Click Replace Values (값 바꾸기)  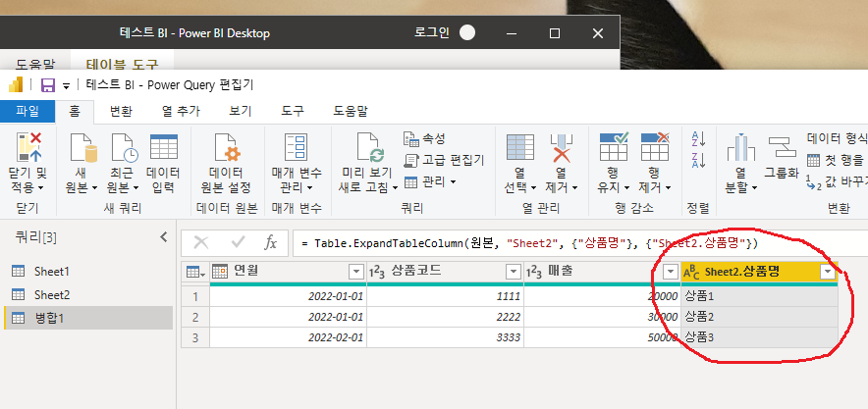tap(837, 181)
